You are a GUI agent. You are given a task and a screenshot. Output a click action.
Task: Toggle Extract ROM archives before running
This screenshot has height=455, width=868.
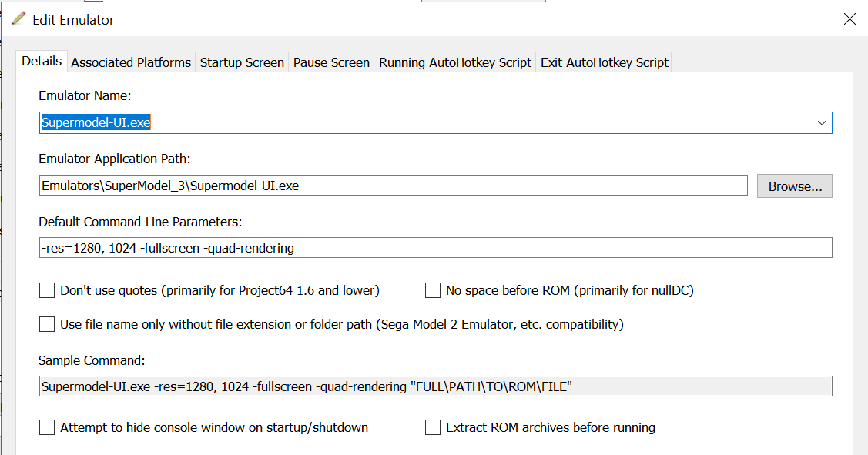(432, 427)
